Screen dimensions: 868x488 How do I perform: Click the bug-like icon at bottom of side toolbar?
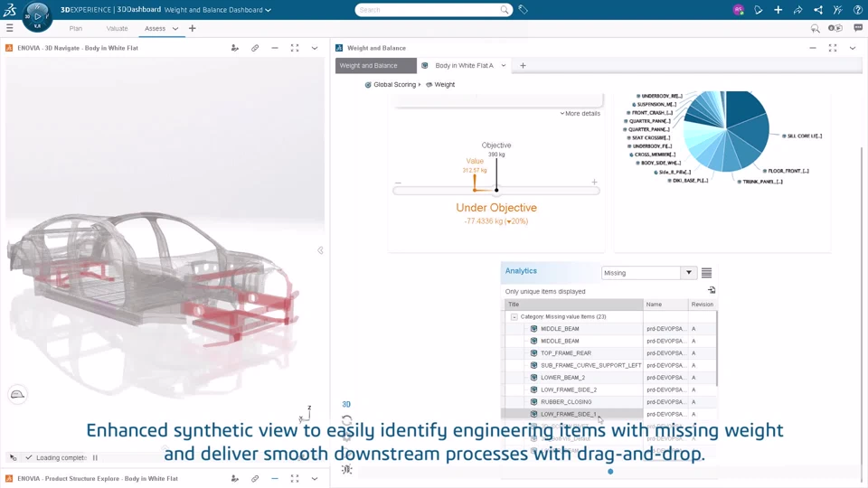[346, 469]
